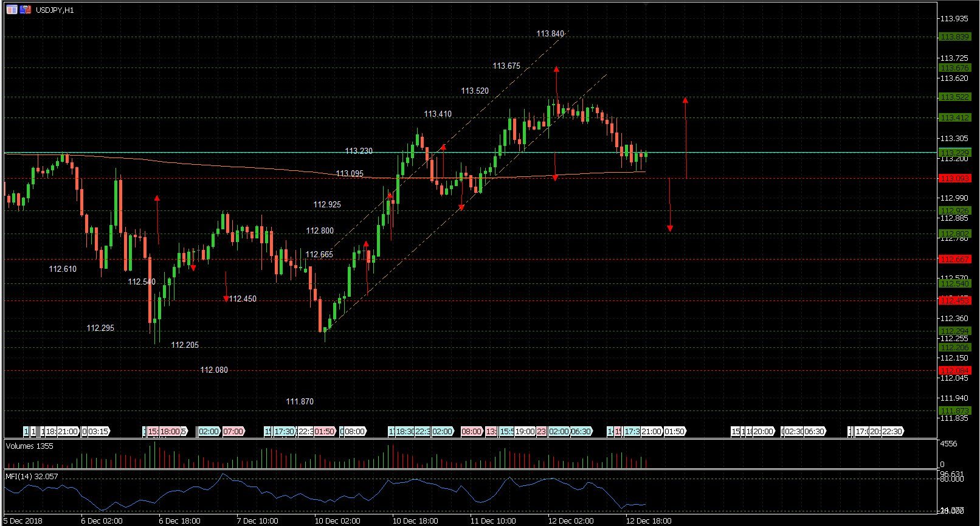Click the blue-red trade icon near chart title
The height and width of the screenshot is (526, 980).
pos(25,10)
